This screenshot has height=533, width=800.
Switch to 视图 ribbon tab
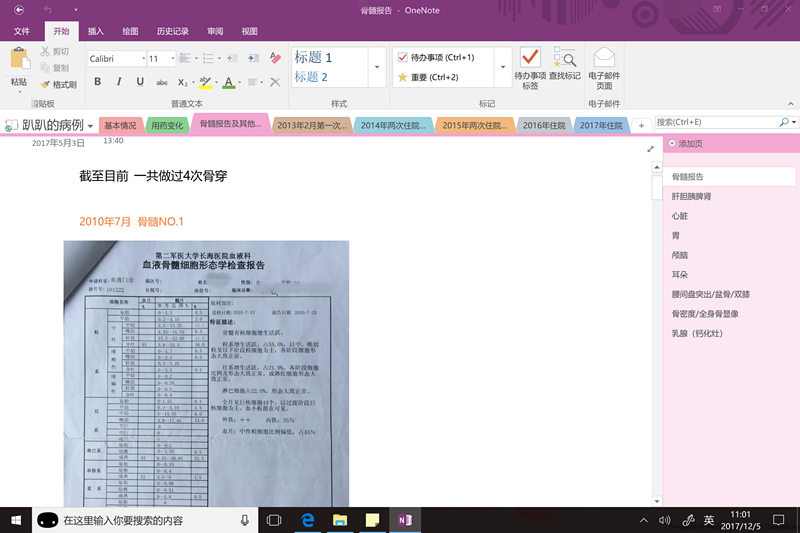click(x=249, y=31)
